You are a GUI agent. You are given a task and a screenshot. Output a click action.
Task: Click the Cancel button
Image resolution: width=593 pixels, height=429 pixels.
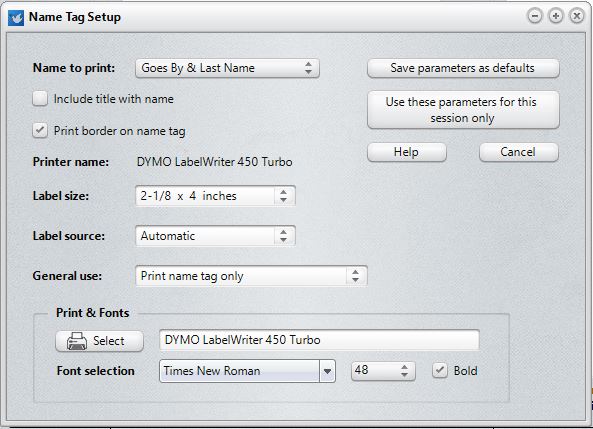pyautogui.click(x=518, y=152)
